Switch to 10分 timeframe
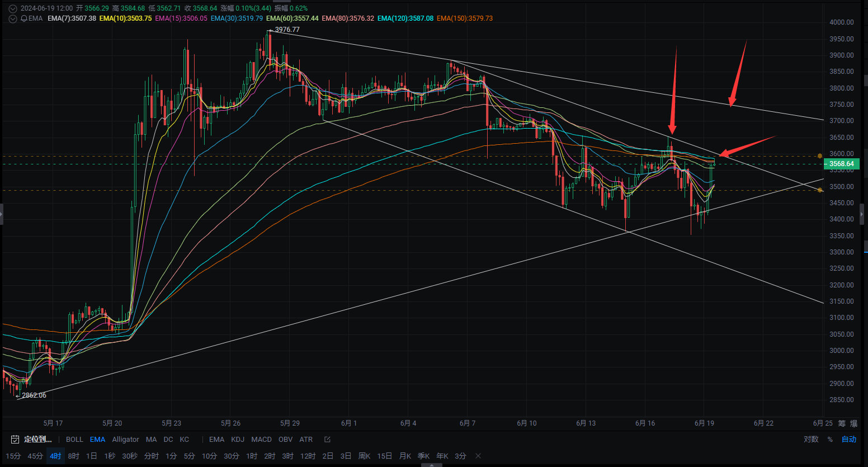This screenshot has height=467, width=868. click(x=209, y=456)
